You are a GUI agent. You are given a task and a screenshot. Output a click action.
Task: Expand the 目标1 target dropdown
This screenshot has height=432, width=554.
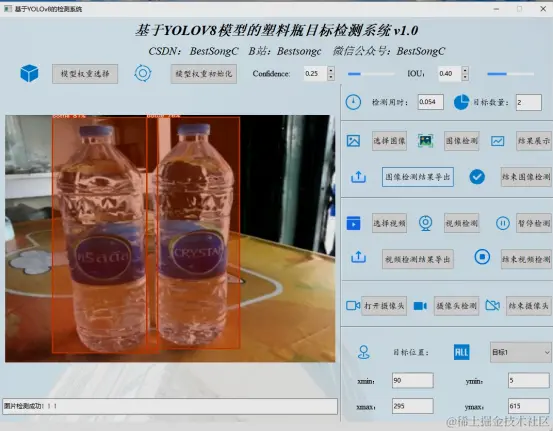coord(521,353)
